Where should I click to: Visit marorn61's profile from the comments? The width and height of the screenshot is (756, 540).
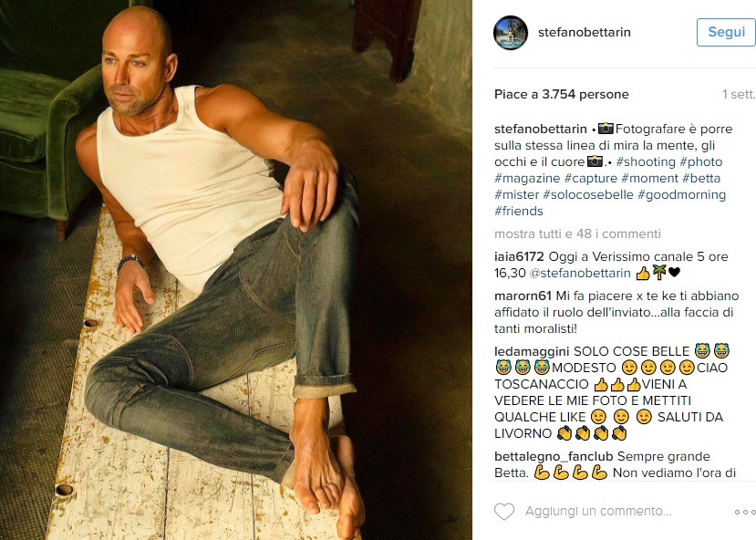[523, 296]
